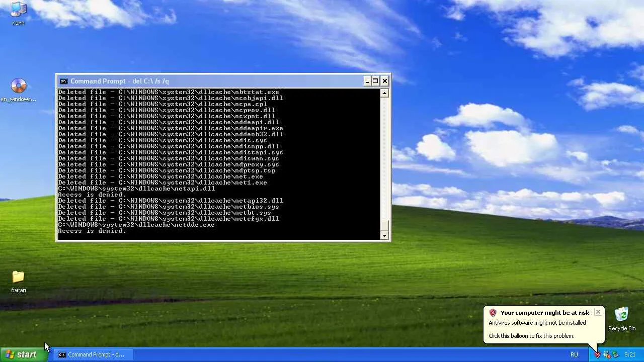Dismiss the security balloon with its X button
The height and width of the screenshot is (362, 644).
[x=598, y=312]
